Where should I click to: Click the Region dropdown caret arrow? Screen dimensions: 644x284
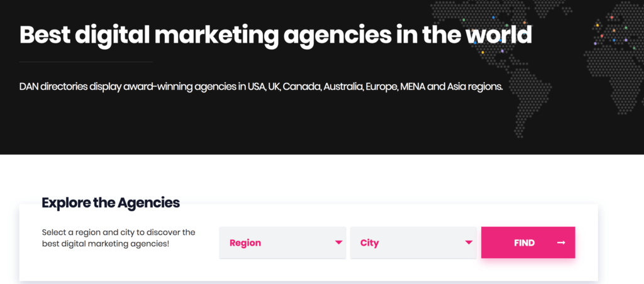(x=338, y=243)
